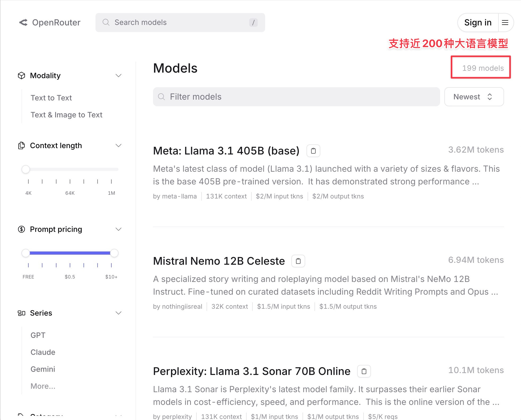The height and width of the screenshot is (420, 521).
Task: Open the Newest sort dropdown
Action: coord(474,97)
